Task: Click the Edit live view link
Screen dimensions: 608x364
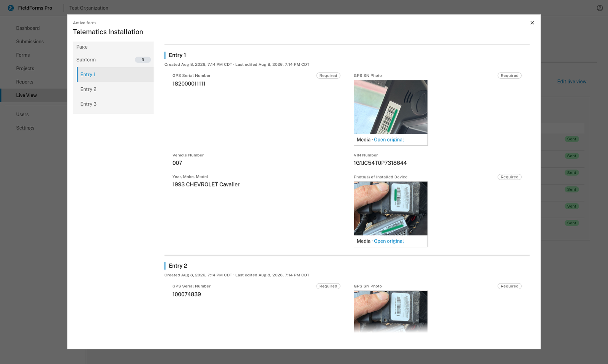Action: [x=572, y=82]
